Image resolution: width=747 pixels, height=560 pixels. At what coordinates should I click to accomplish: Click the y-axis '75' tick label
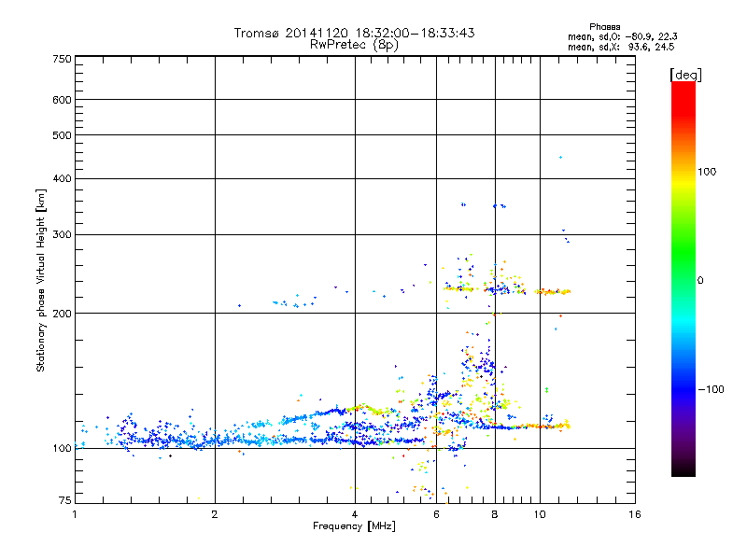click(65, 500)
